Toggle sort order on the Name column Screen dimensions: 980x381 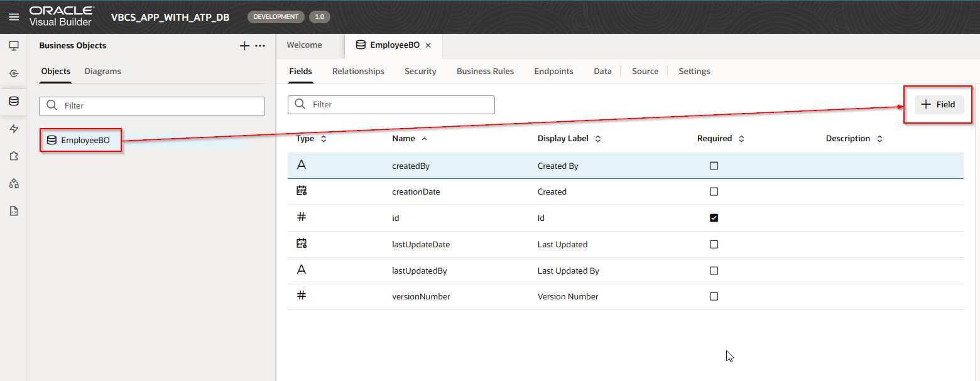pos(409,139)
